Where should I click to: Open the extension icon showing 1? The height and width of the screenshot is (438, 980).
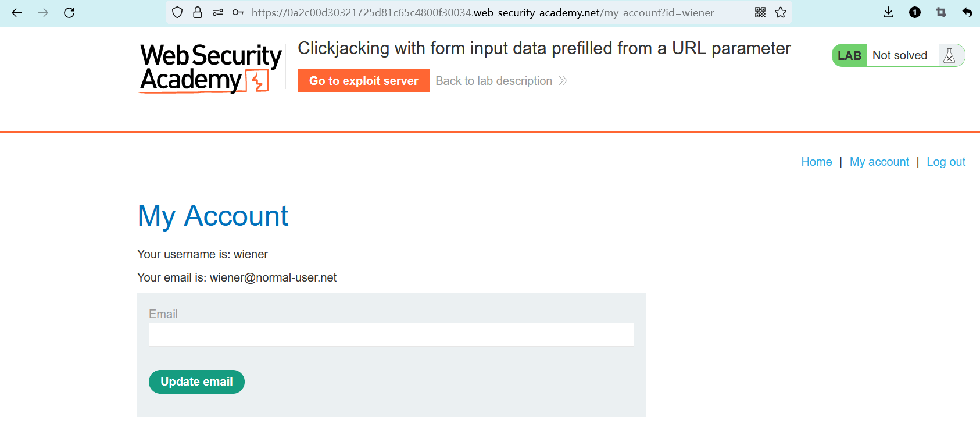[915, 13]
